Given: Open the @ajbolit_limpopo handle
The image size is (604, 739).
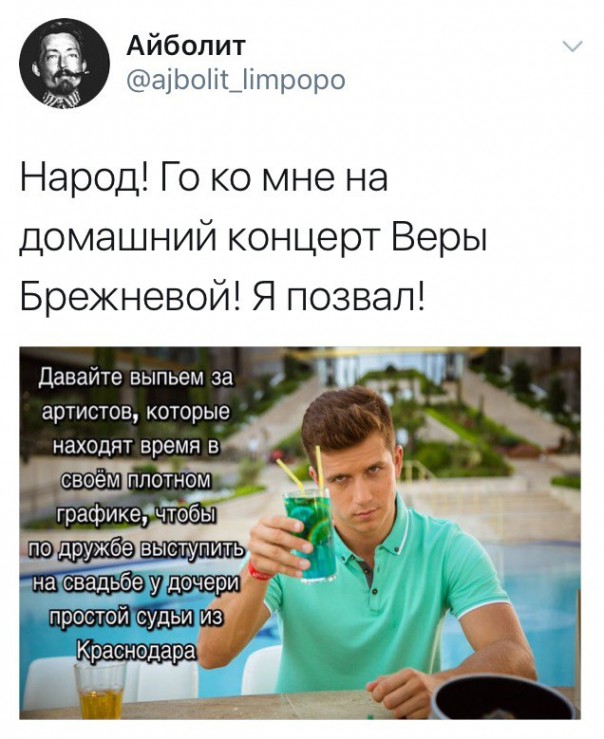Looking at the screenshot, I should tap(236, 80).
